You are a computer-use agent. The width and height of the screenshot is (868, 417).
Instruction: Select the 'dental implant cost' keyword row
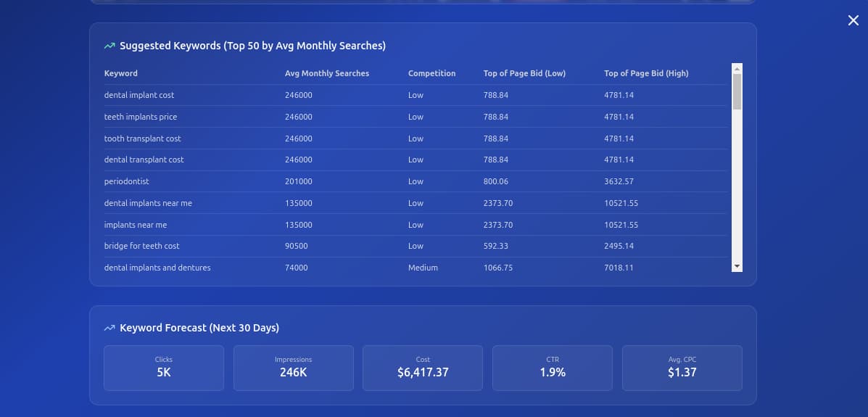click(x=139, y=95)
